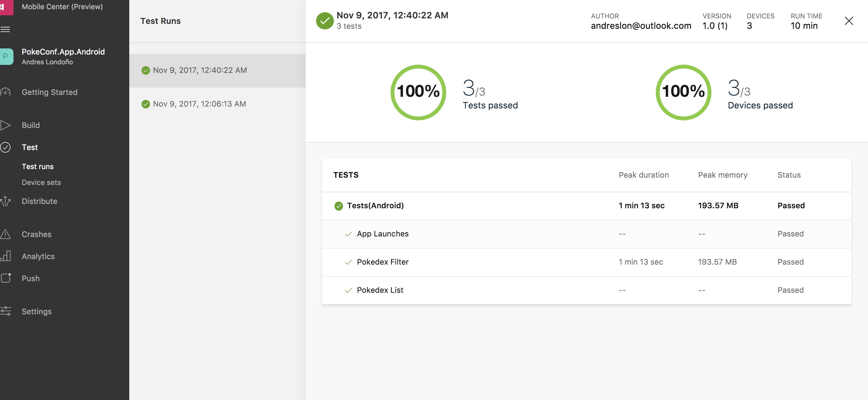The height and width of the screenshot is (400, 868).
Task: Click the Settings sliders icon
Action: click(6, 311)
